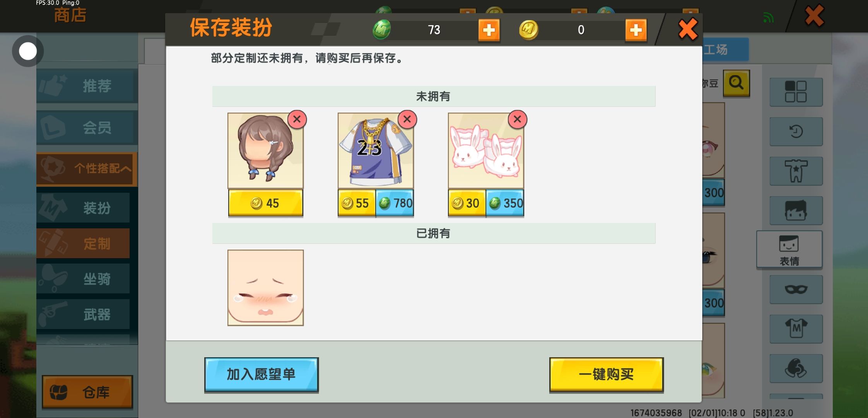This screenshot has height=418, width=868.
Task: Buy the hair for 45 gold coins
Action: coord(265,203)
